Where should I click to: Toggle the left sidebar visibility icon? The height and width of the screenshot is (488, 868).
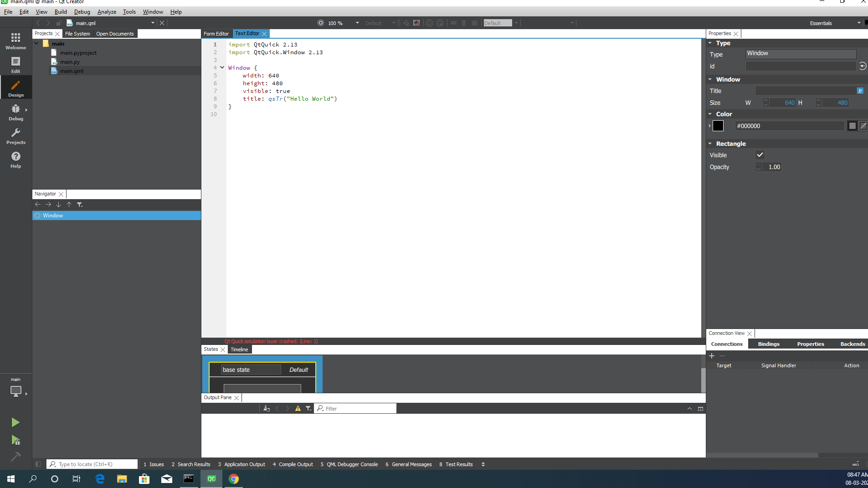click(x=38, y=464)
